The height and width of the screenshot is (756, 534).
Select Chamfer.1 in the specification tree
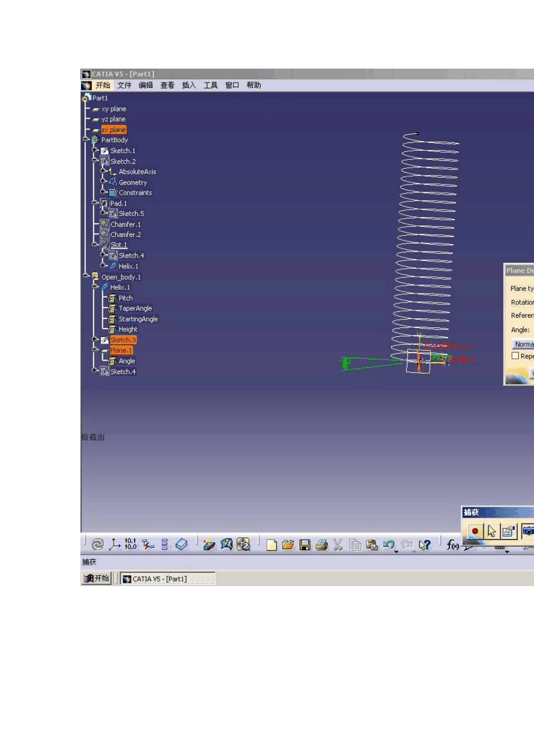(x=125, y=224)
